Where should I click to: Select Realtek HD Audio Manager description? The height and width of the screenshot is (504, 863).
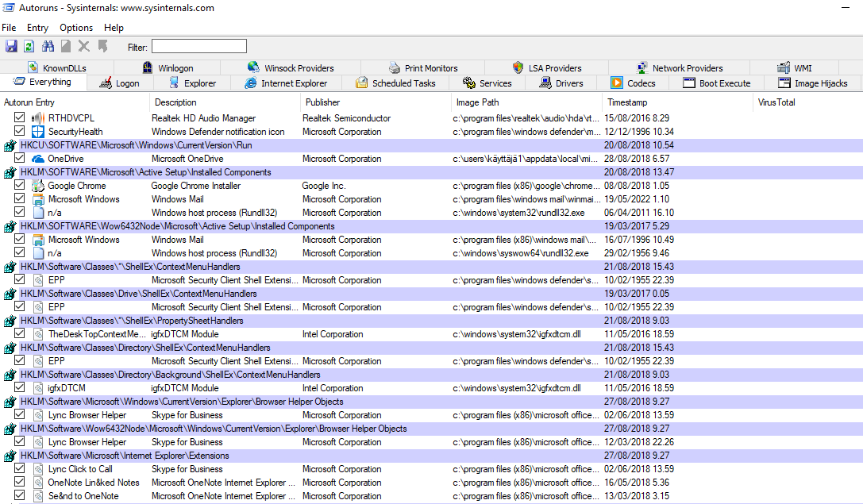click(x=203, y=117)
